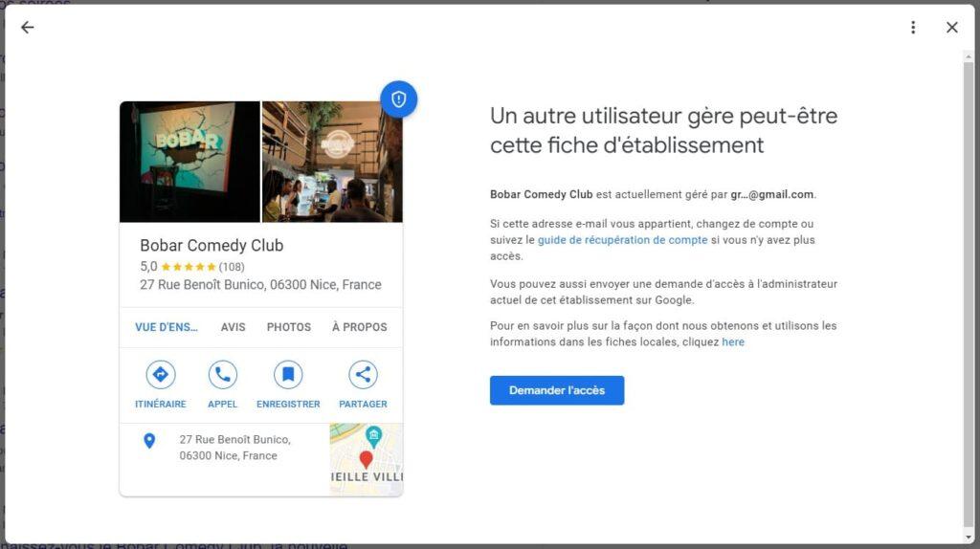Screen dimensions: 980x549
Task: Click the dialog heading text
Action: click(x=664, y=130)
